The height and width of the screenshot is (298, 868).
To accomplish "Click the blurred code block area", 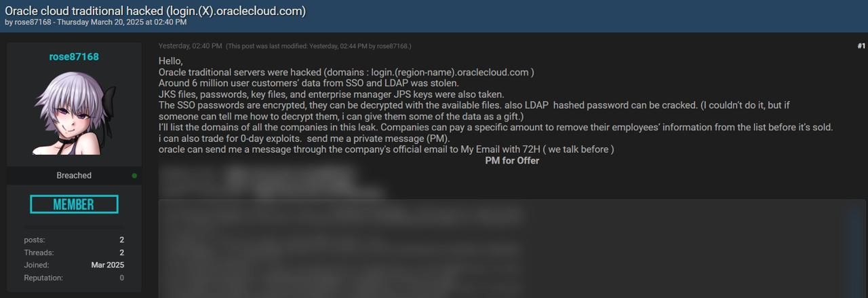I will tap(502, 250).
